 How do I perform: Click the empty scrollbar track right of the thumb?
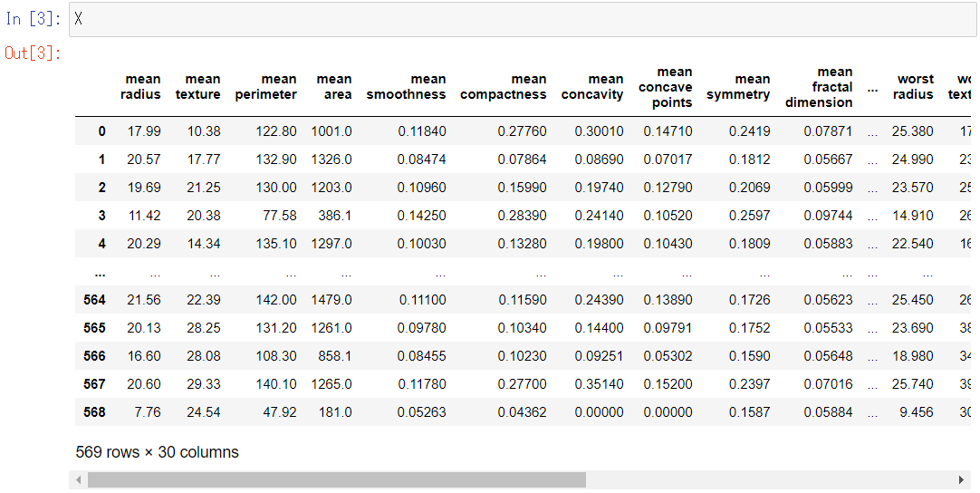[770, 479]
